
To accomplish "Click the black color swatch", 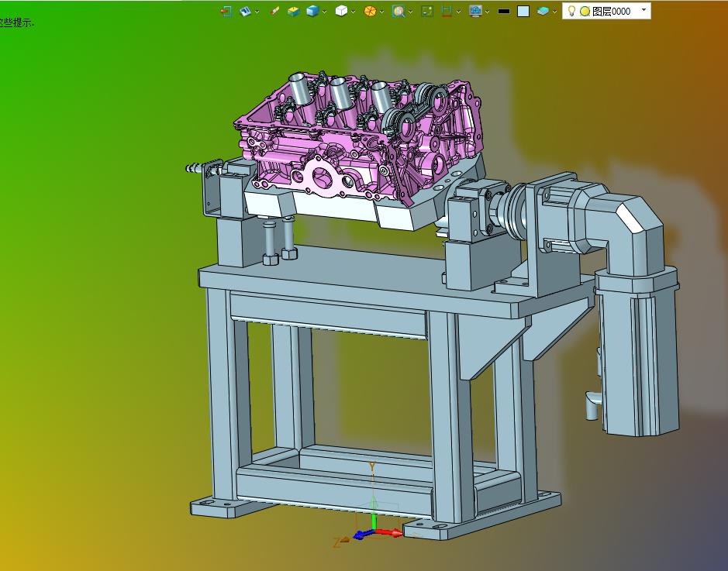I will click(x=504, y=11).
